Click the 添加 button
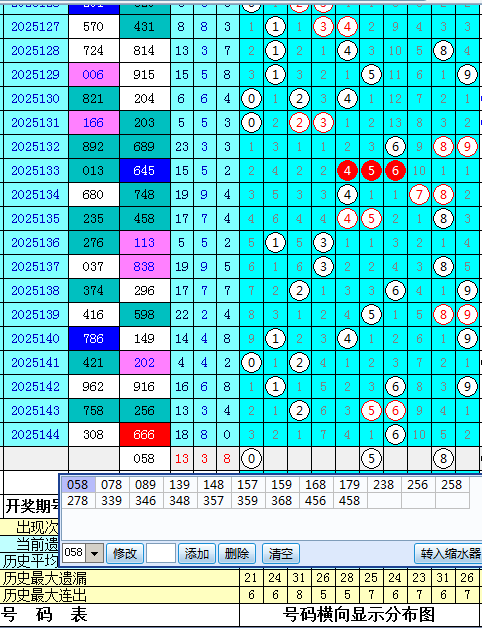This screenshot has height=628, width=482. 197,554
